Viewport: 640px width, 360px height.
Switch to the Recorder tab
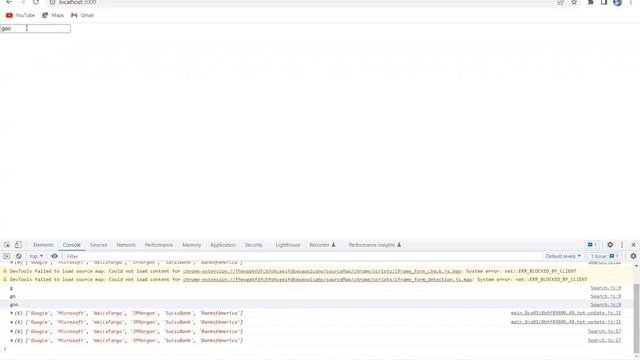click(322, 245)
